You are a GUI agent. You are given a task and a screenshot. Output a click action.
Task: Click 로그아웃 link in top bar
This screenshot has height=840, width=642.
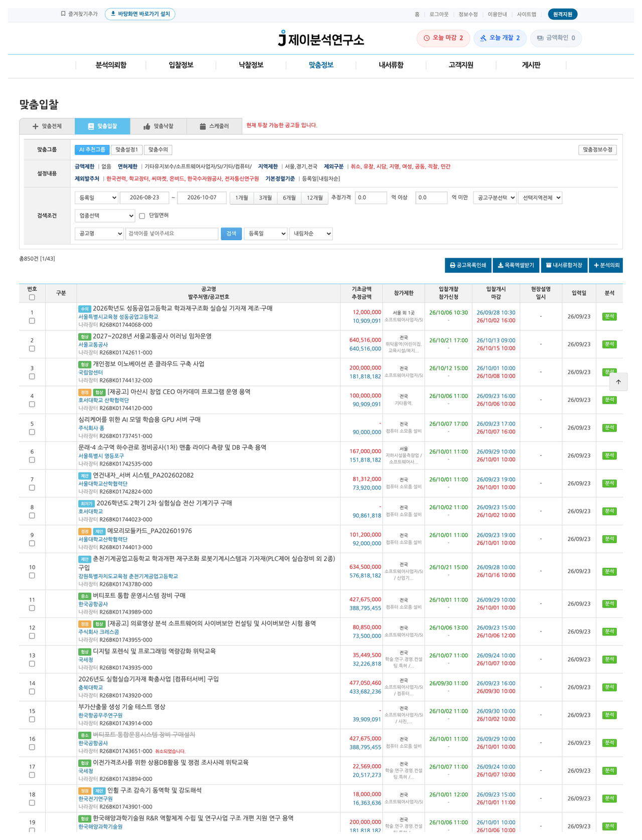tap(439, 15)
